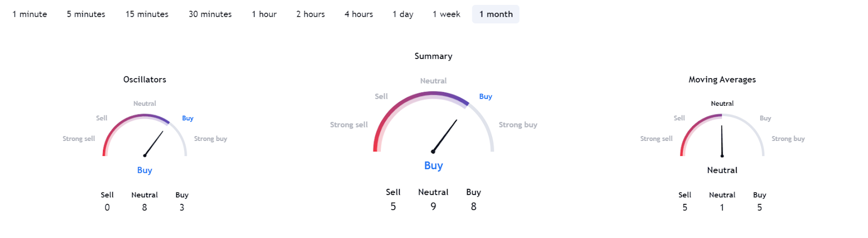Viewport: 868px width, 238px height.
Task: Choose the 15 minutes interval tab
Action: point(147,14)
